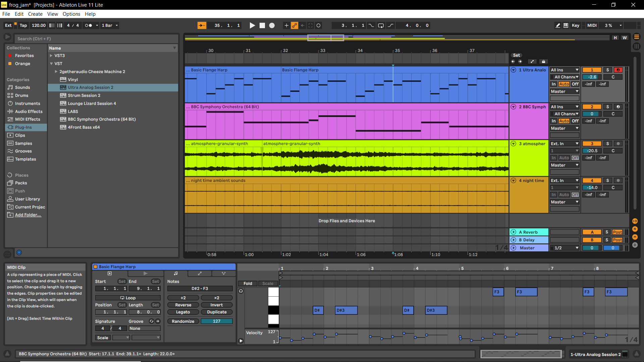Screen dimensions: 644x362
Task: Select the Drums category
Action: point(21,96)
